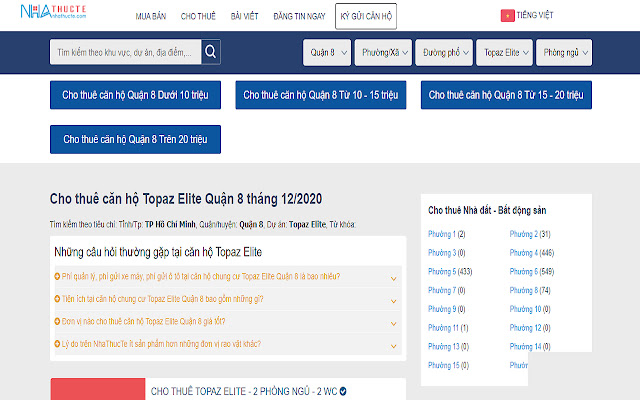
Task: Expand 'Tiện ích tại căn hộ' FAQ chevron
Action: tap(393, 301)
